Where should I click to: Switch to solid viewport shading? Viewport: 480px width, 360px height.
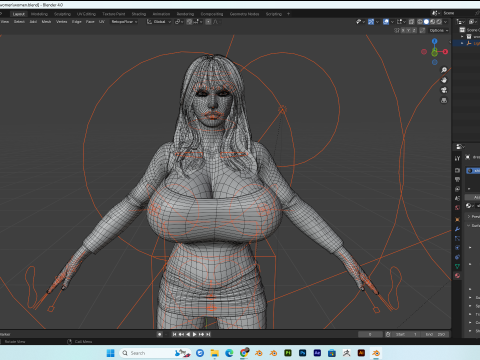tap(426, 22)
